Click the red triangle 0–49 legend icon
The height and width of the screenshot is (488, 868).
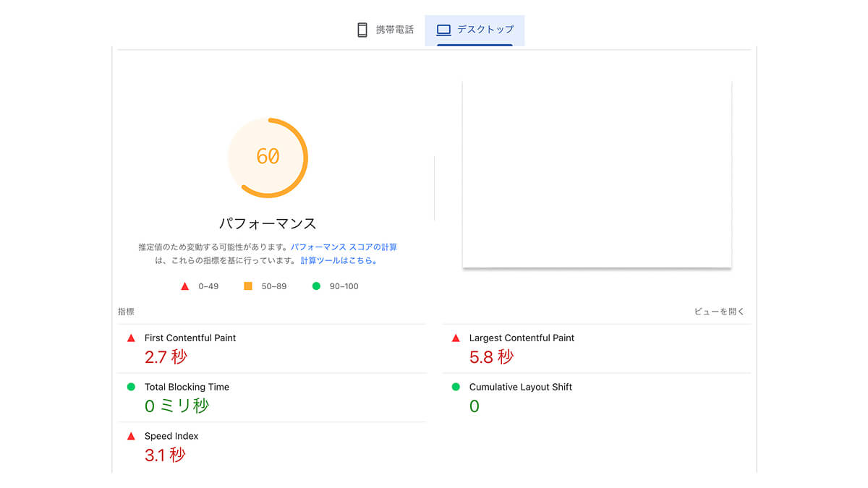[x=184, y=286]
